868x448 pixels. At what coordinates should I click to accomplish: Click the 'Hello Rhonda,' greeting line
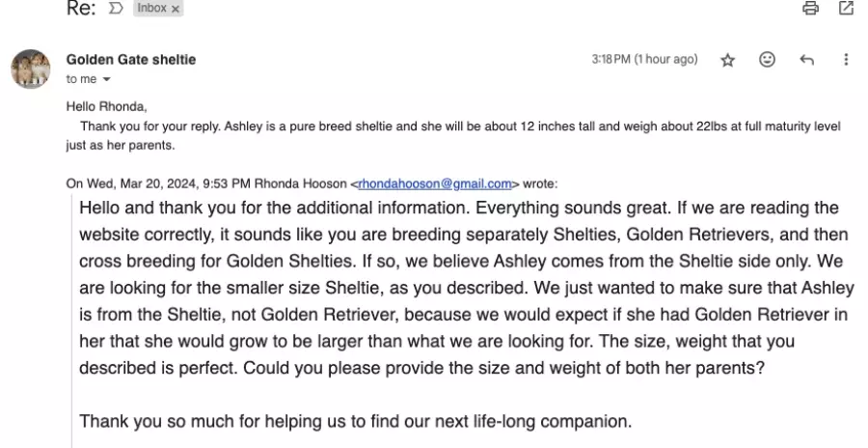point(106,106)
